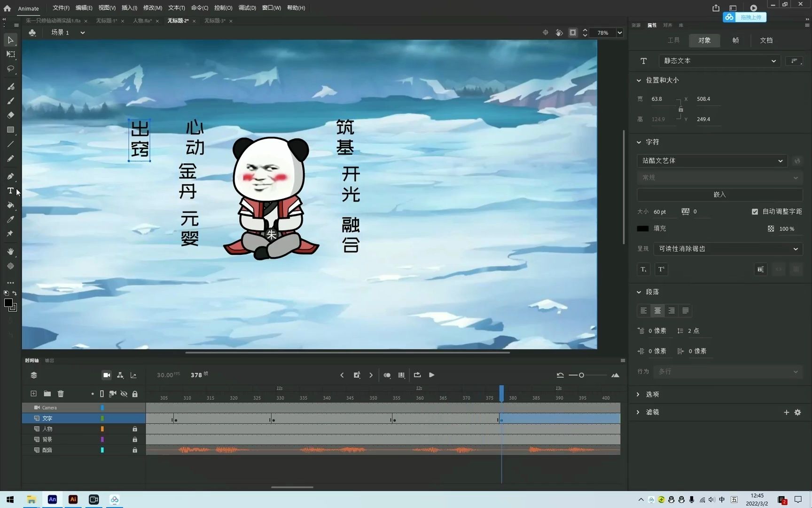Toggle the width-height constrain lock
The image size is (812, 508).
[x=680, y=109]
